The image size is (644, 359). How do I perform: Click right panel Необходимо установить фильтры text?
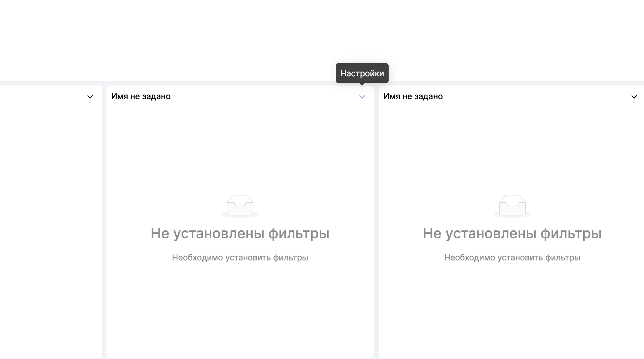pos(512,258)
